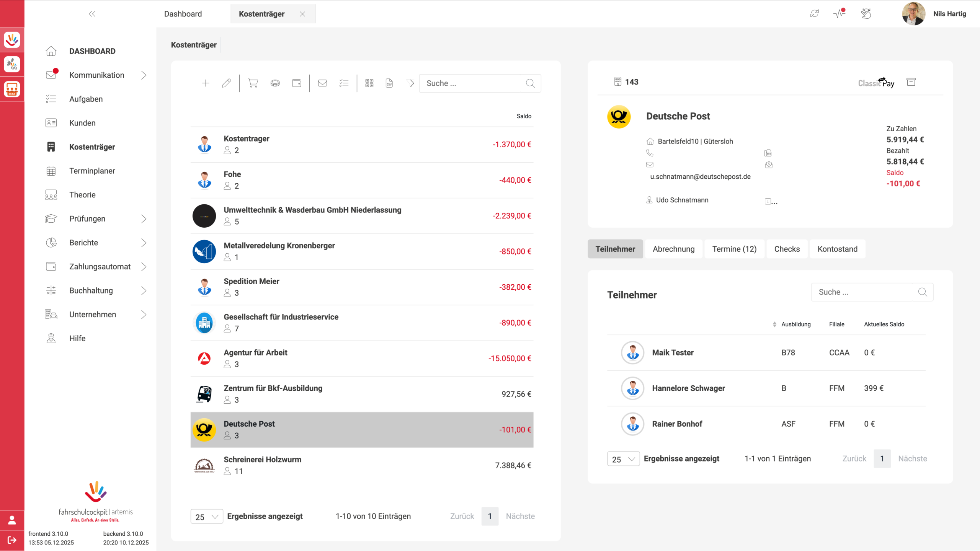Click the envelope mail toolbar icon

point(322,83)
